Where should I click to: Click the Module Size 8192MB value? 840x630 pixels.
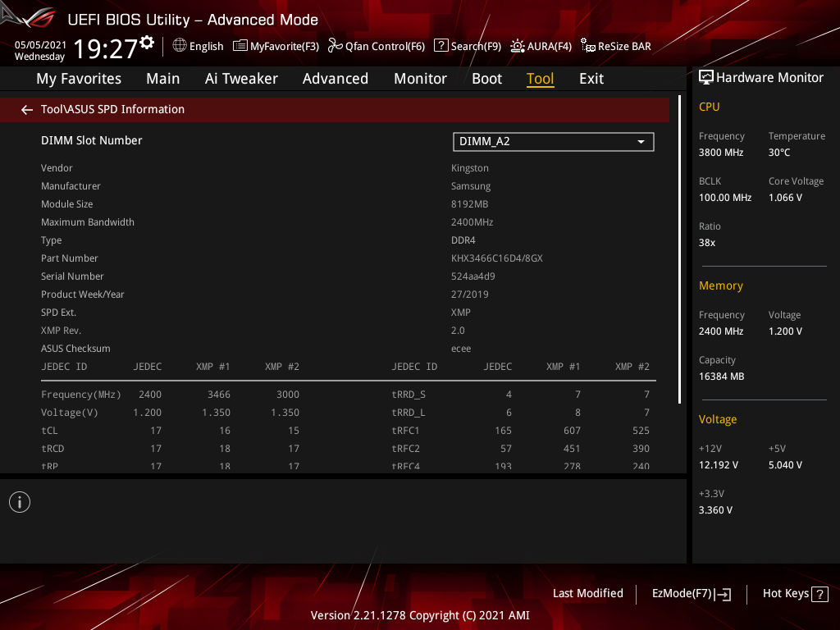pyautogui.click(x=470, y=204)
